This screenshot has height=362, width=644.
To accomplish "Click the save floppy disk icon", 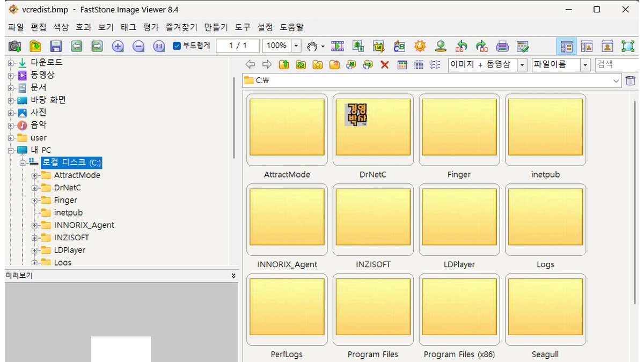I will (56, 46).
